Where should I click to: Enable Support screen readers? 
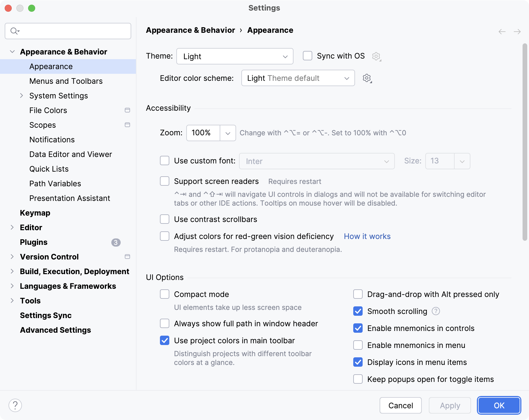click(165, 181)
